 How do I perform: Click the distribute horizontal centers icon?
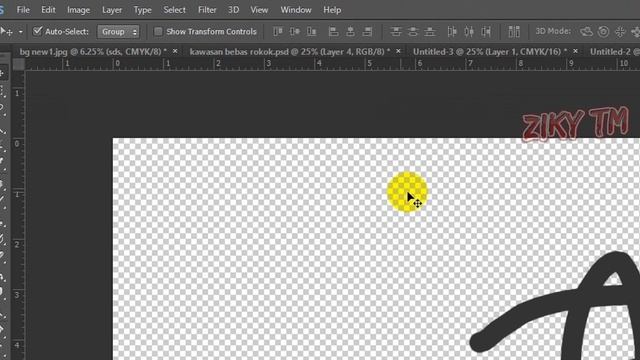click(469, 31)
